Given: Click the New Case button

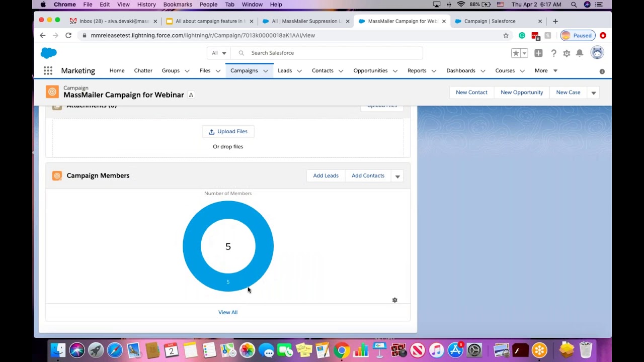Looking at the screenshot, I should [568, 93].
